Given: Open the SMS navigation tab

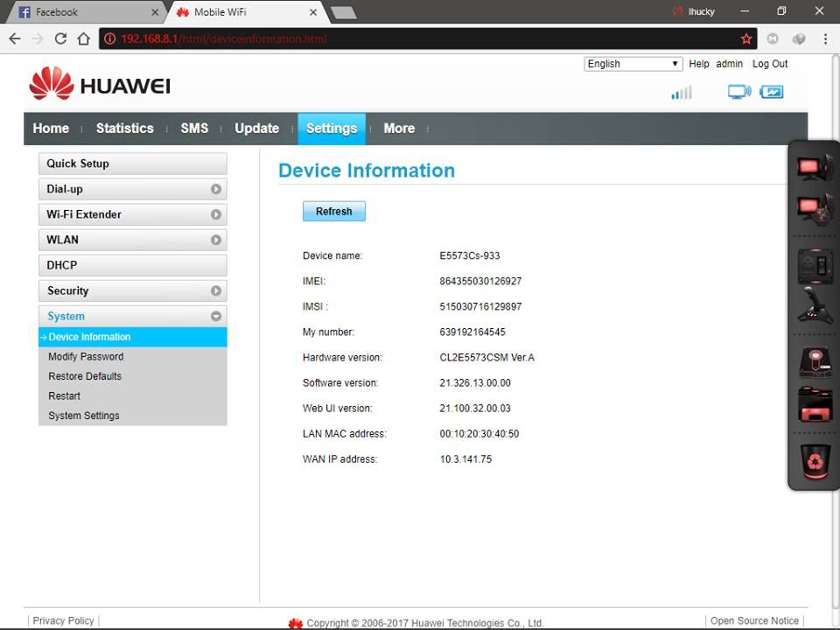Looking at the screenshot, I should pyautogui.click(x=194, y=129).
